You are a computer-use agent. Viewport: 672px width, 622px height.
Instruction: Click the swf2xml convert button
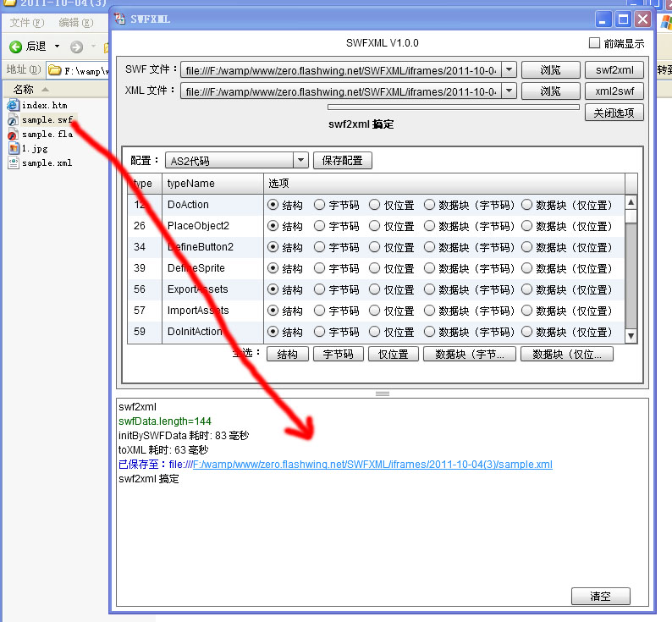(614, 70)
